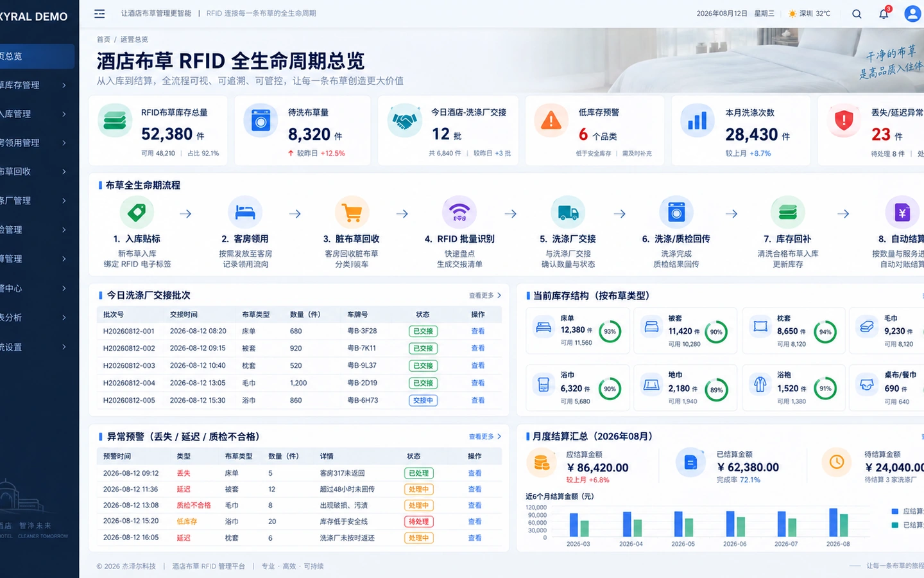This screenshot has height=578, width=924.
Task: Click the RFID布草库存总量 green stack icon
Action: [x=116, y=121]
